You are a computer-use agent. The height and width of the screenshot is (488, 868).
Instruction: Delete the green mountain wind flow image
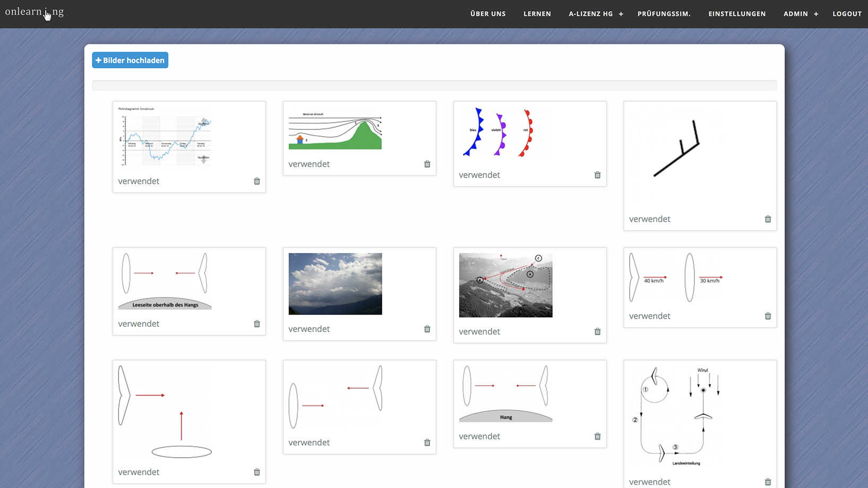pos(427,164)
